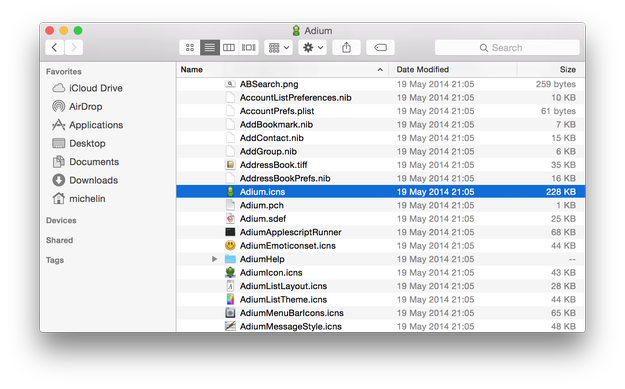Viewport: 625px width, 389px height.
Task: Open the item arrangement dropdown
Action: (x=279, y=48)
